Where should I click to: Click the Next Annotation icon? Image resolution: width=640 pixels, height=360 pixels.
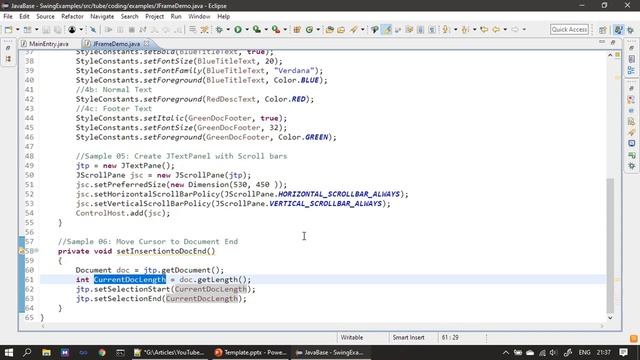pos(446,29)
